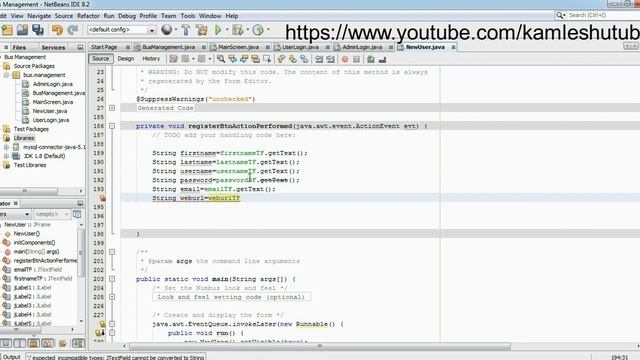
Task: Switch to the MainScreen.java tab
Action: click(238, 47)
